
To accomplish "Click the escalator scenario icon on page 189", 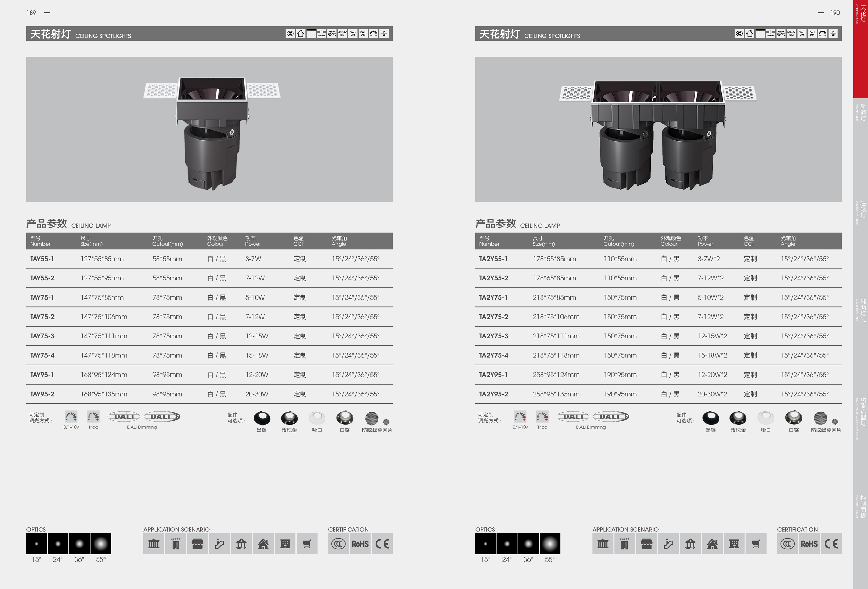I will (219, 544).
